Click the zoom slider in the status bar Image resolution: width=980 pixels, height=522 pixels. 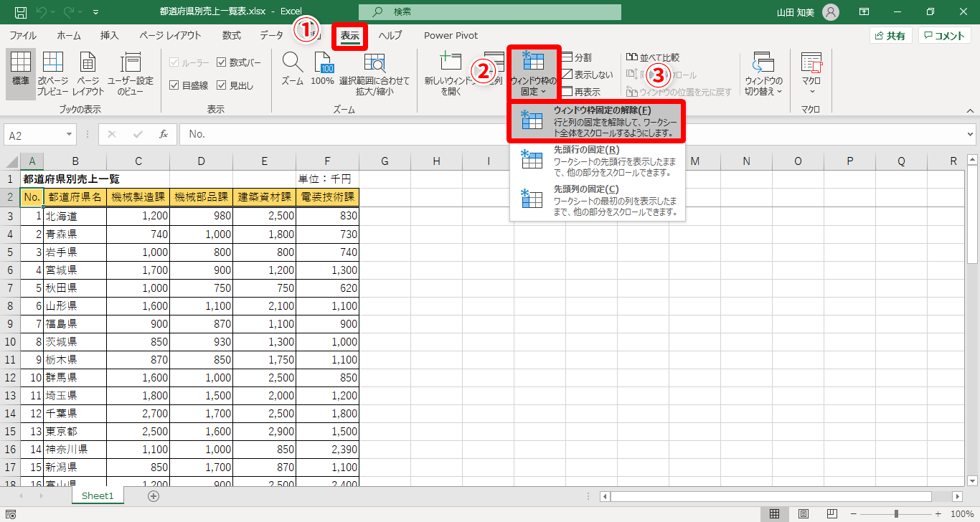point(897,513)
